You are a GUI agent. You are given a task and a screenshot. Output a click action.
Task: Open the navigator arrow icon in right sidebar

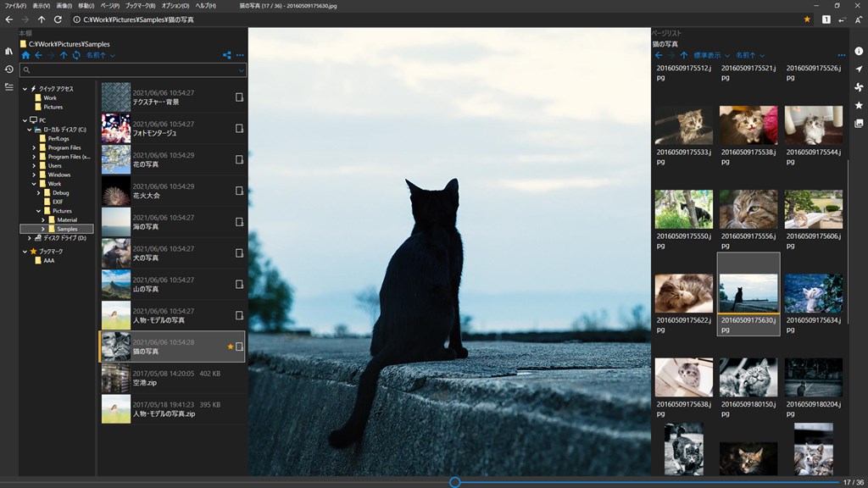tap(859, 69)
